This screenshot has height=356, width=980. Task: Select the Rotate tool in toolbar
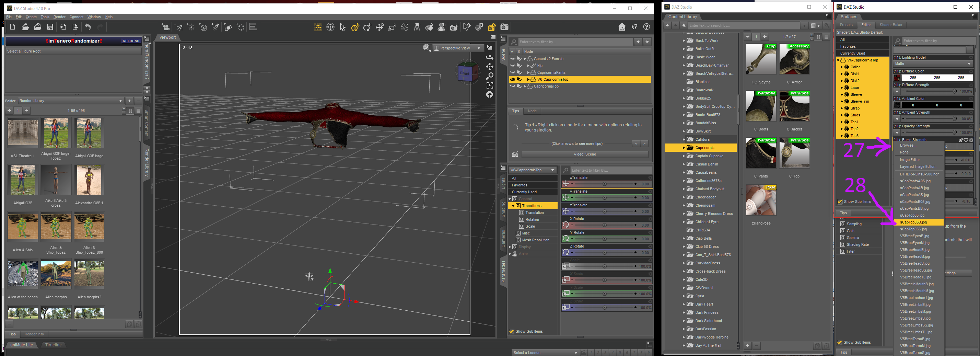click(x=367, y=27)
